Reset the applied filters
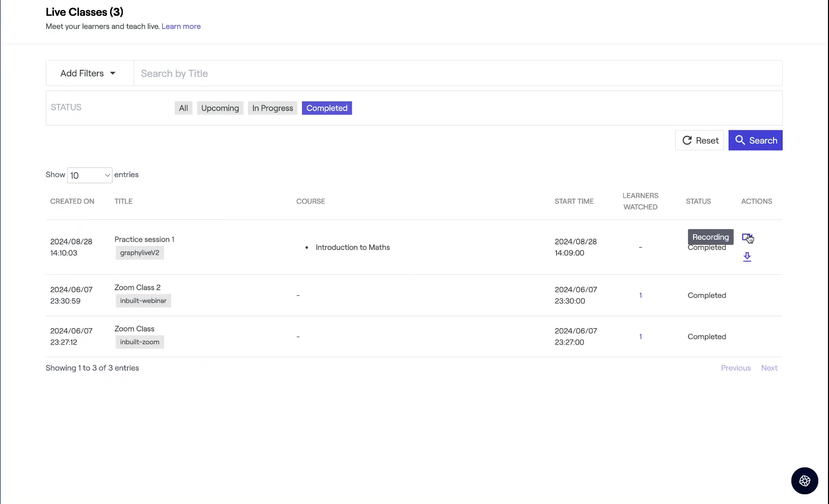 (700, 141)
